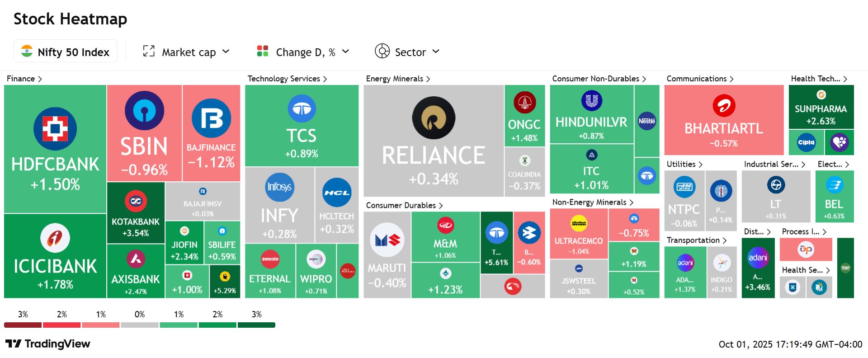
Task: Expand the Finance sector
Action: [24, 79]
